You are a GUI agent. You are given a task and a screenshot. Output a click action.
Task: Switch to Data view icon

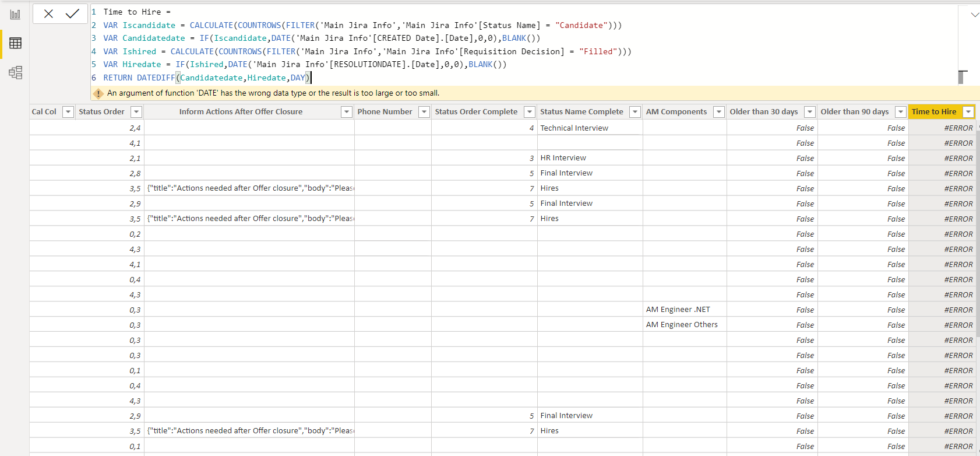click(15, 43)
